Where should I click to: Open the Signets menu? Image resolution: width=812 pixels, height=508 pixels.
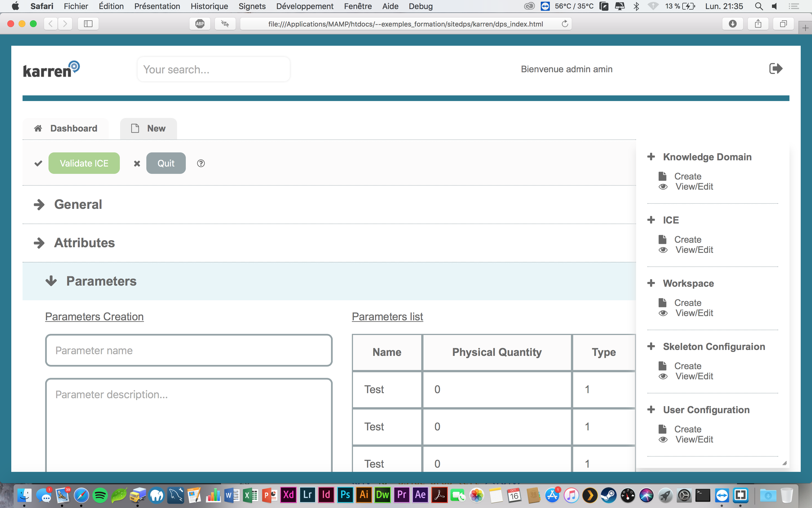pos(252,6)
